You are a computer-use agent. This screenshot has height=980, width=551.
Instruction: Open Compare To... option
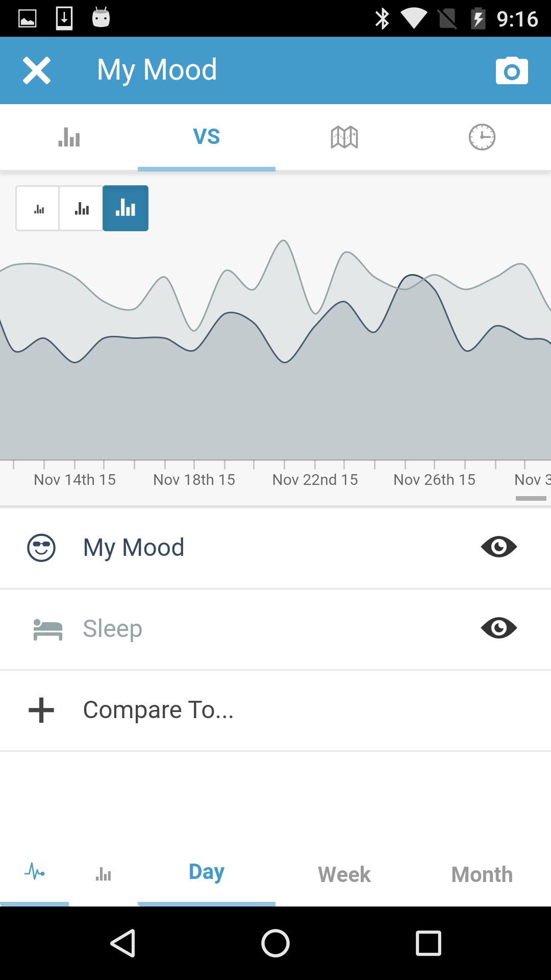(x=158, y=710)
